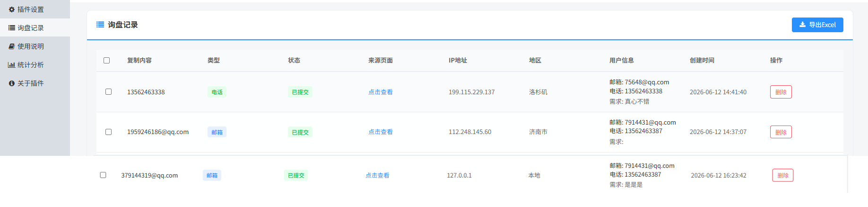Click the IP地址 column header
The image size is (868, 207).
[458, 60]
